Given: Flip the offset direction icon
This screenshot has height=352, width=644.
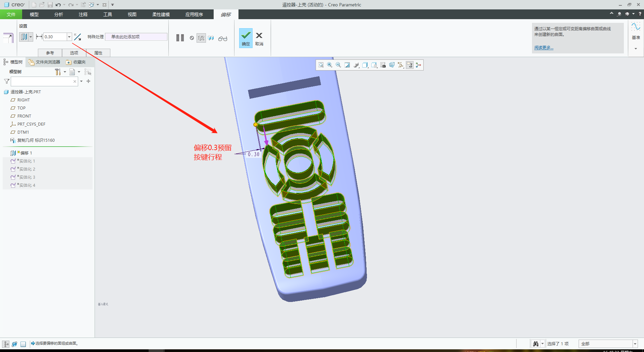Looking at the screenshot, I should [77, 37].
